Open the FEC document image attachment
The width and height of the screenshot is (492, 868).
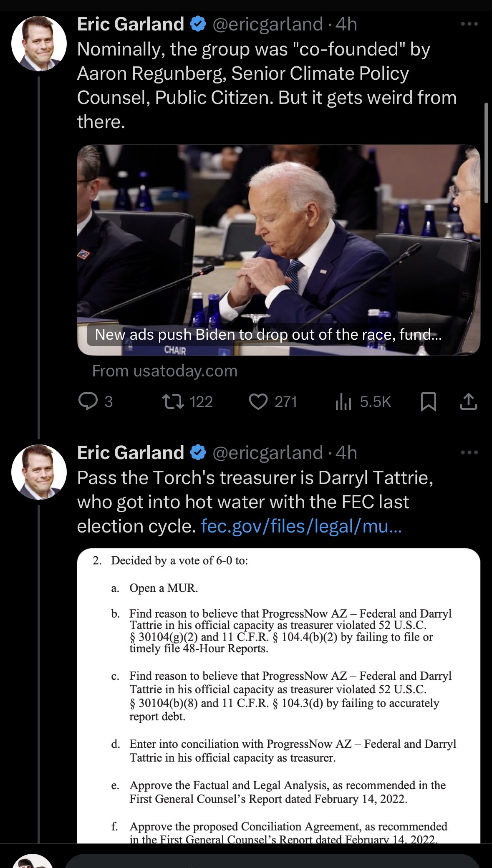tap(278, 693)
